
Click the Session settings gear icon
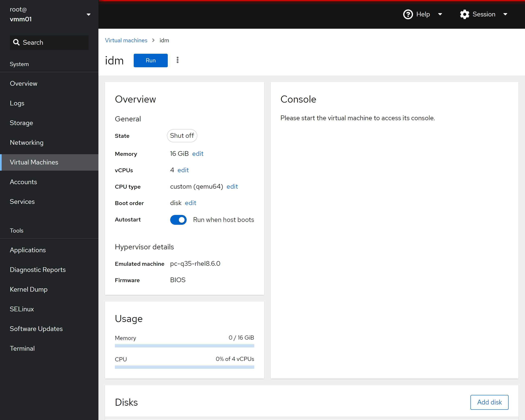(464, 14)
